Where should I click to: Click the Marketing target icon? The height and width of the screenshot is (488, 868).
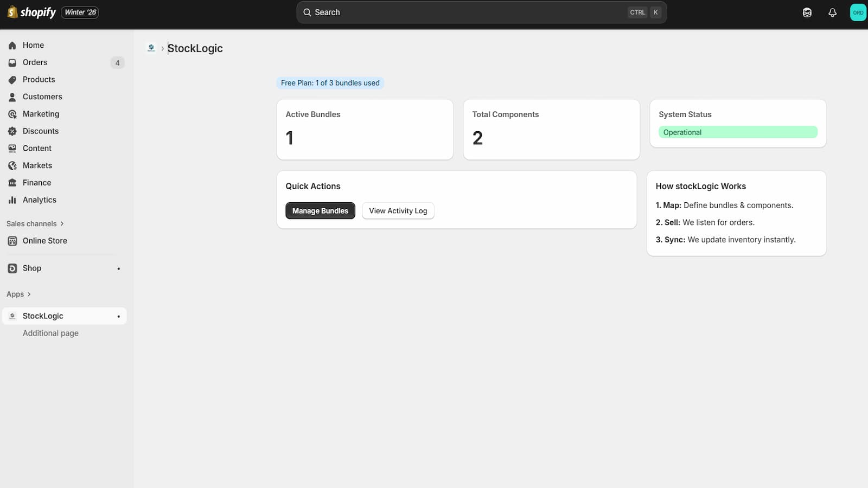[12, 114]
